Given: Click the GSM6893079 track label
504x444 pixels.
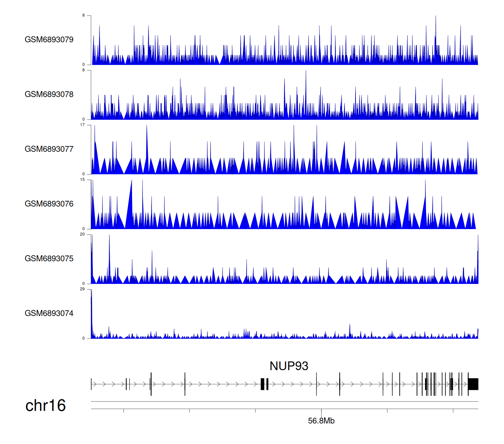Looking at the screenshot, I should 49,40.
